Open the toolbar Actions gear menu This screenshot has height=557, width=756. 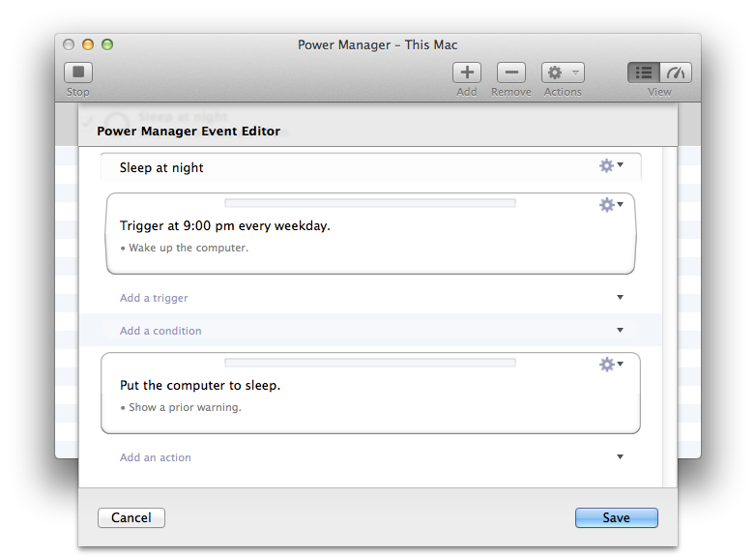(563, 73)
